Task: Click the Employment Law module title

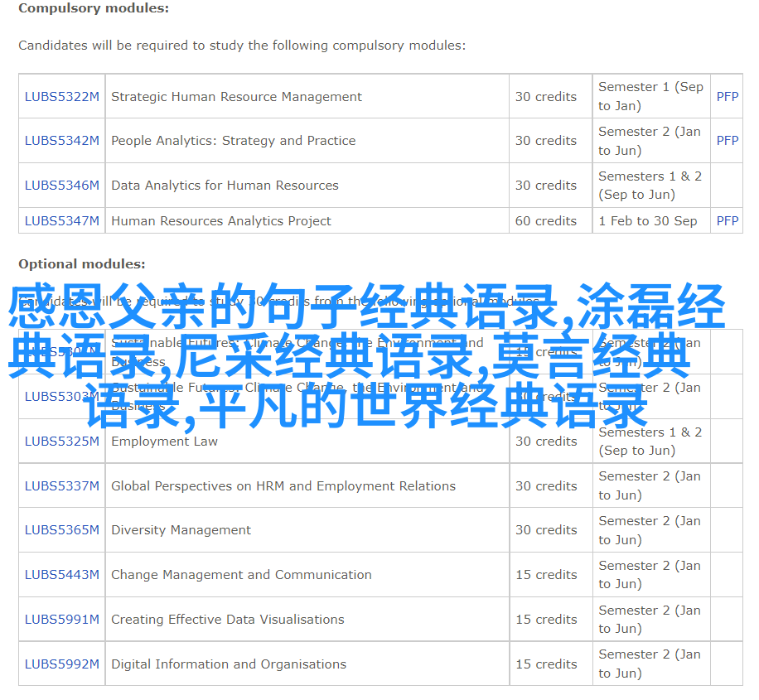Action: (164, 442)
